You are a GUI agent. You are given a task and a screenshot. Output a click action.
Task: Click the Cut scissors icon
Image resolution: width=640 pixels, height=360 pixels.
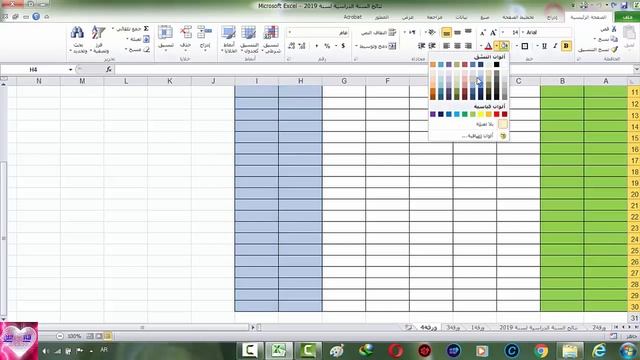tap(614, 29)
